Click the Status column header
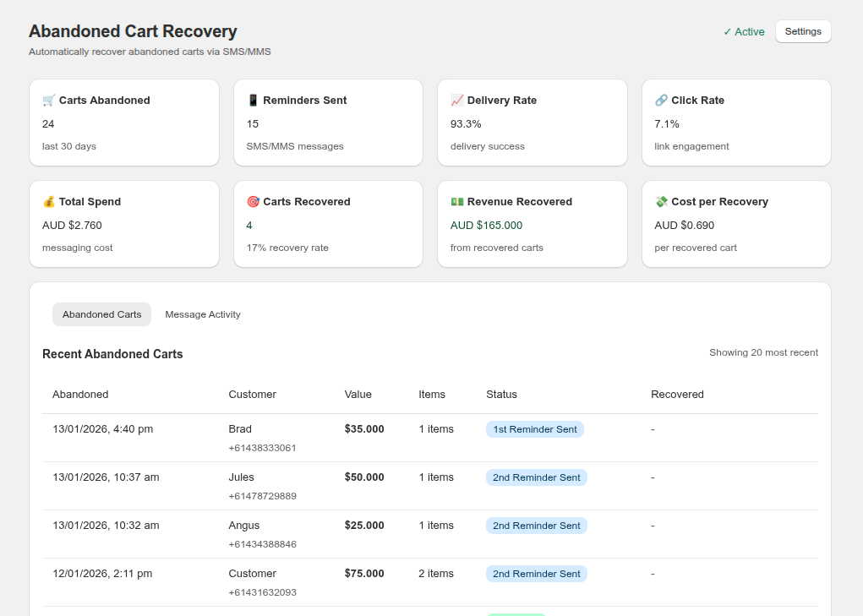 [x=501, y=395]
